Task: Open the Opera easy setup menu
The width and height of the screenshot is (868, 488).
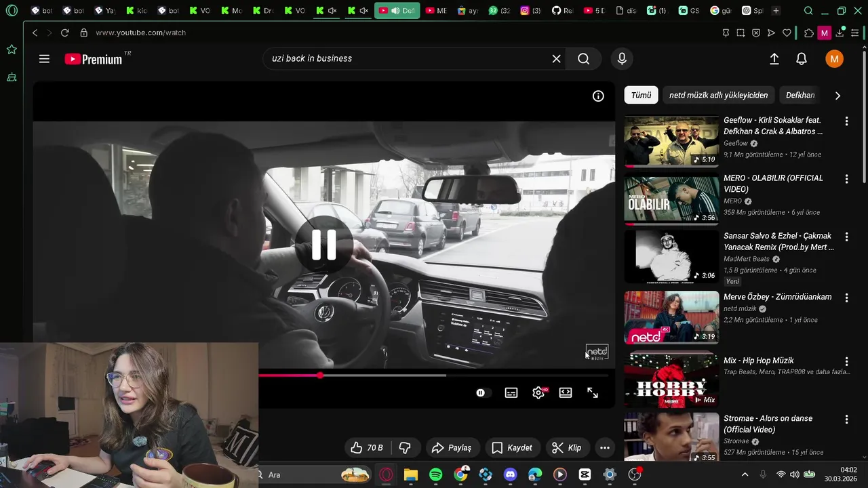Action: (x=856, y=33)
